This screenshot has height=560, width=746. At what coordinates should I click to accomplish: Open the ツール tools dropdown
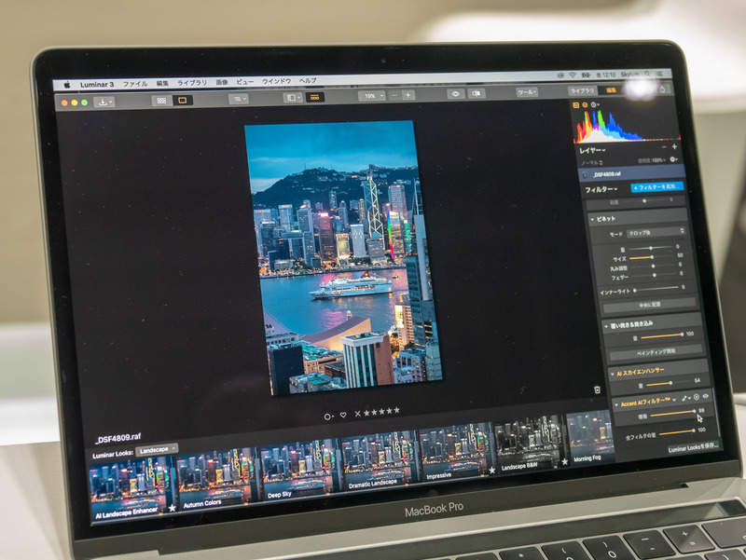(527, 91)
